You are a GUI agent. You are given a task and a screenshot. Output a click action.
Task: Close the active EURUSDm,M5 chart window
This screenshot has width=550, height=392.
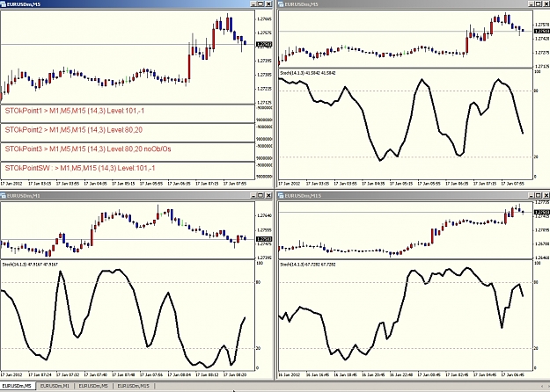(268, 4)
